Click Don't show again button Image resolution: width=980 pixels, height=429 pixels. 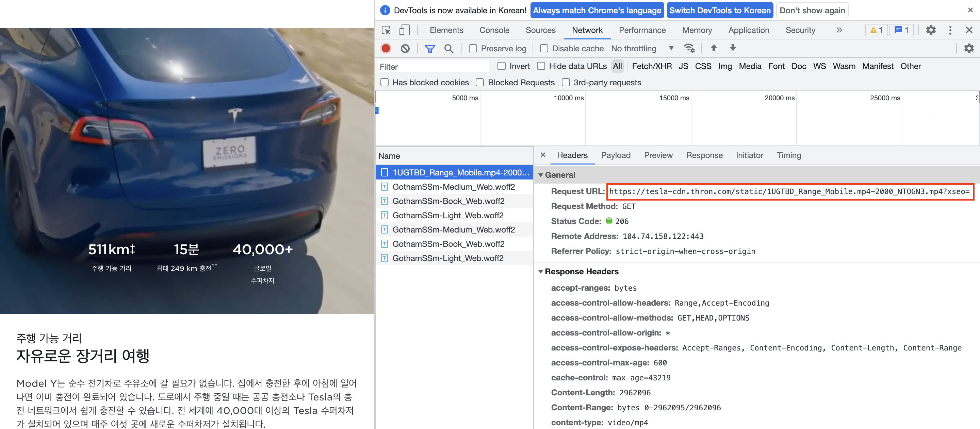coord(812,10)
